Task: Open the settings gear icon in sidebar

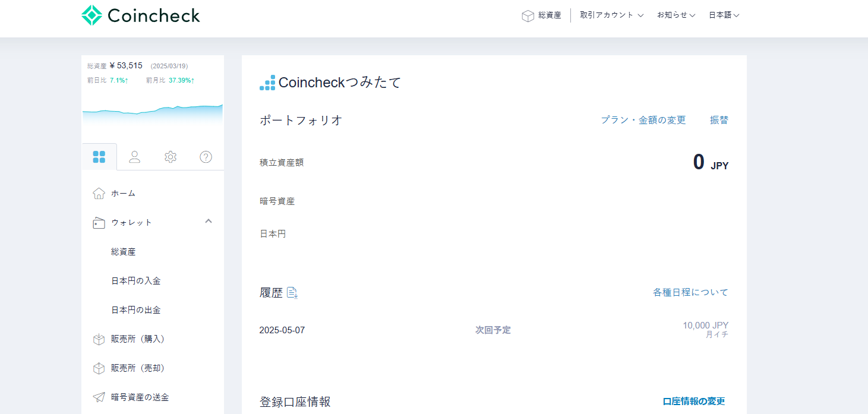Action: tap(171, 156)
